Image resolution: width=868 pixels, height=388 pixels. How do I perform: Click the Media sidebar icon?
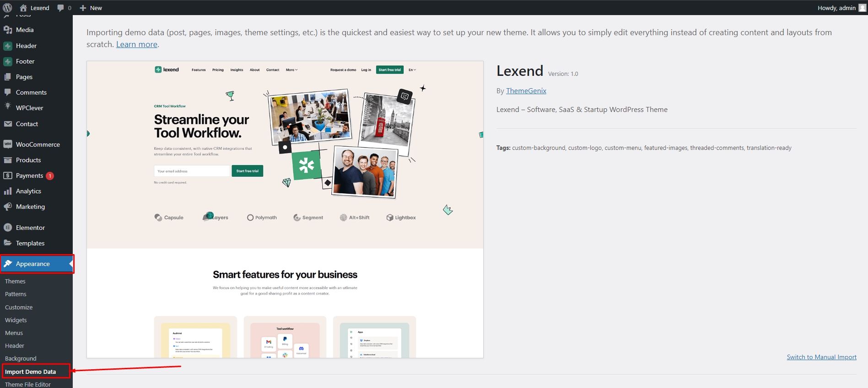click(8, 30)
